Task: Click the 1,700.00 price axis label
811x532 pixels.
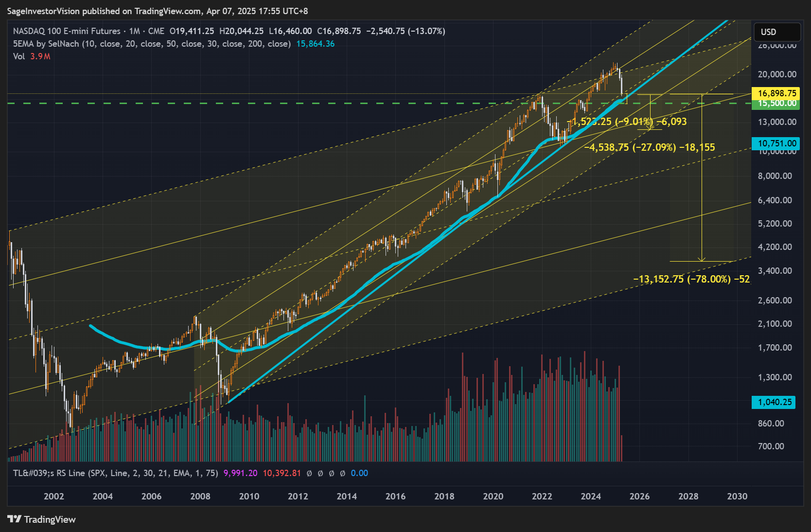Action: coord(775,348)
